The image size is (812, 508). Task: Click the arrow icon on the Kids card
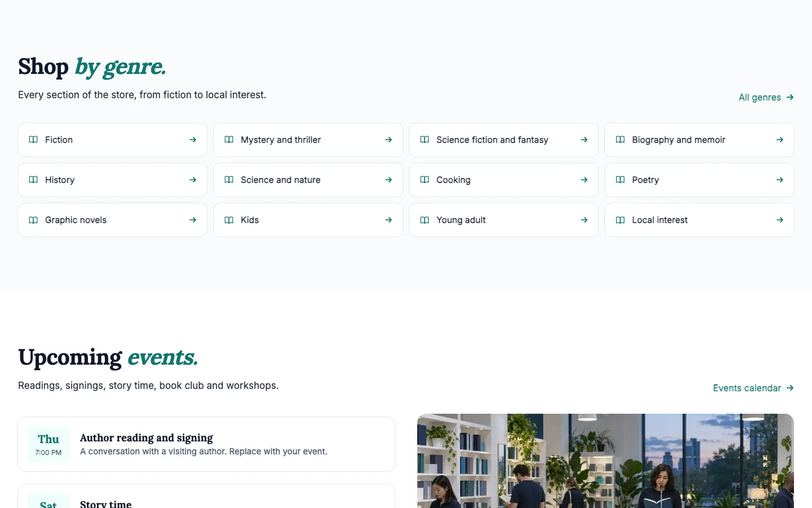389,220
